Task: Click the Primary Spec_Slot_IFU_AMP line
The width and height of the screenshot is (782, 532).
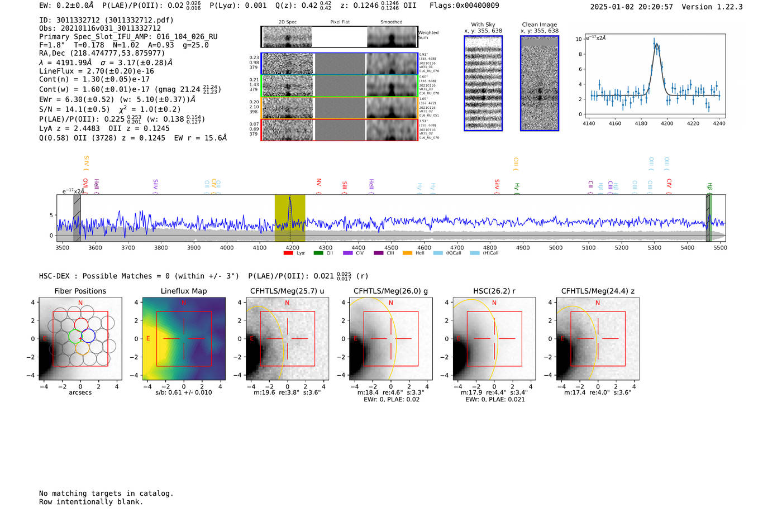Action: pyautogui.click(x=128, y=37)
